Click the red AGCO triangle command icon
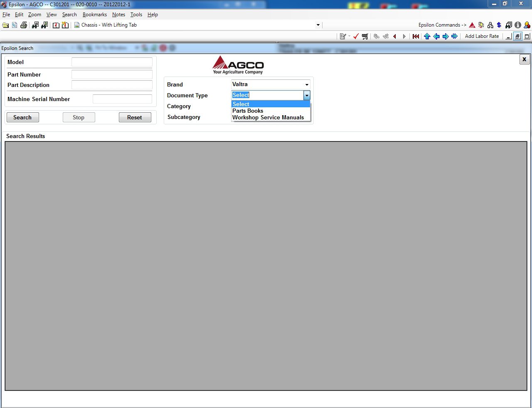This screenshot has width=532, height=408. point(472,25)
